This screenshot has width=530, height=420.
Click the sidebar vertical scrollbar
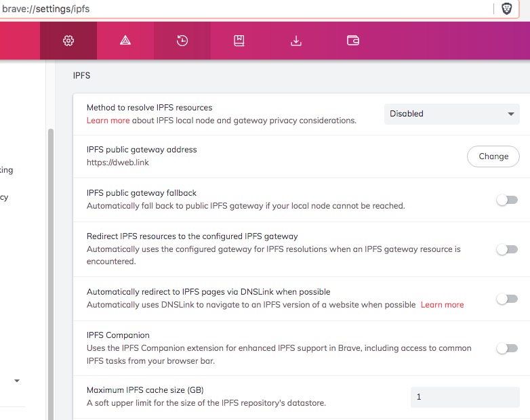[51, 274]
